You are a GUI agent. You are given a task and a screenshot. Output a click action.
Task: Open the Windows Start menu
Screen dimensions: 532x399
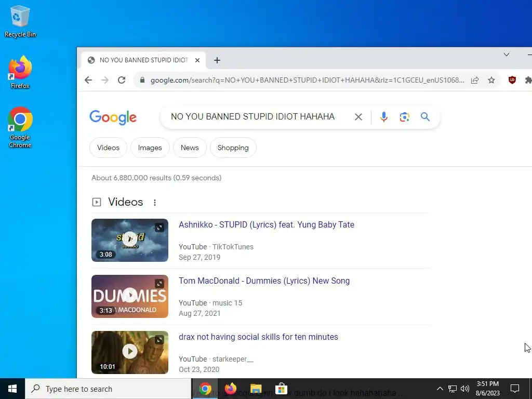click(x=12, y=389)
